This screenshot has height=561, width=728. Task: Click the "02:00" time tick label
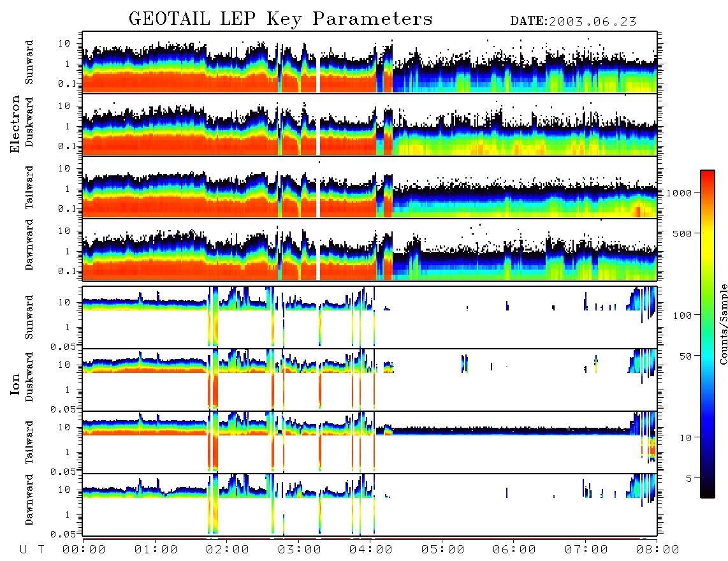pos(228,550)
